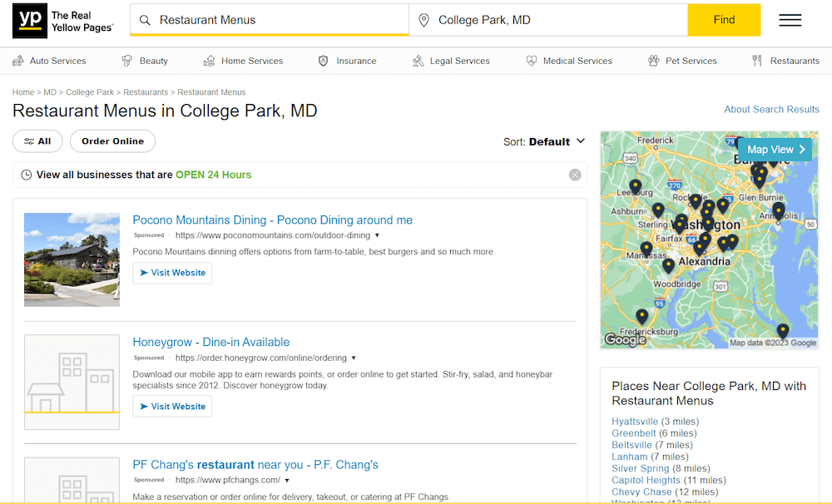The height and width of the screenshot is (504, 832).
Task: Go to College Park breadcrumb
Action: click(90, 92)
